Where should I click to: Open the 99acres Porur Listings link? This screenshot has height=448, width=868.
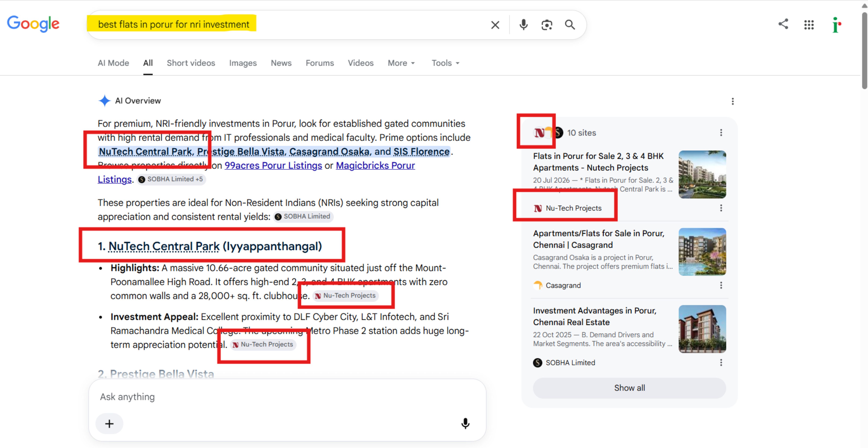[x=273, y=166]
